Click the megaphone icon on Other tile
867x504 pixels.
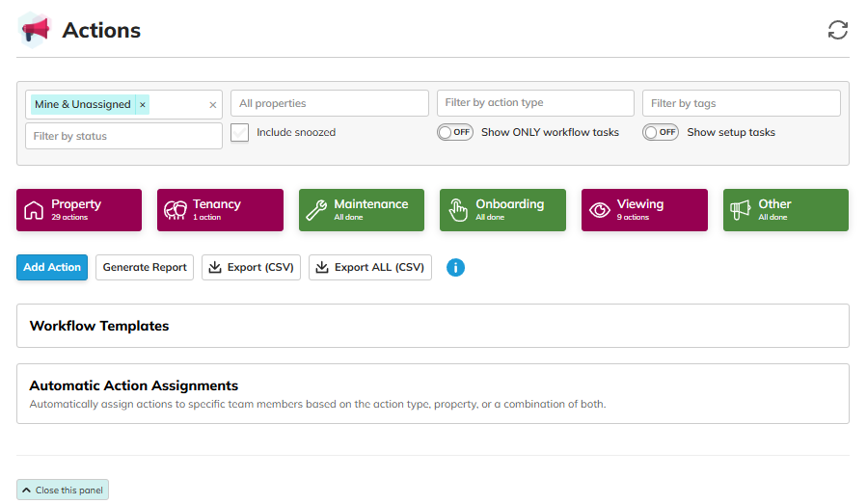(x=741, y=210)
